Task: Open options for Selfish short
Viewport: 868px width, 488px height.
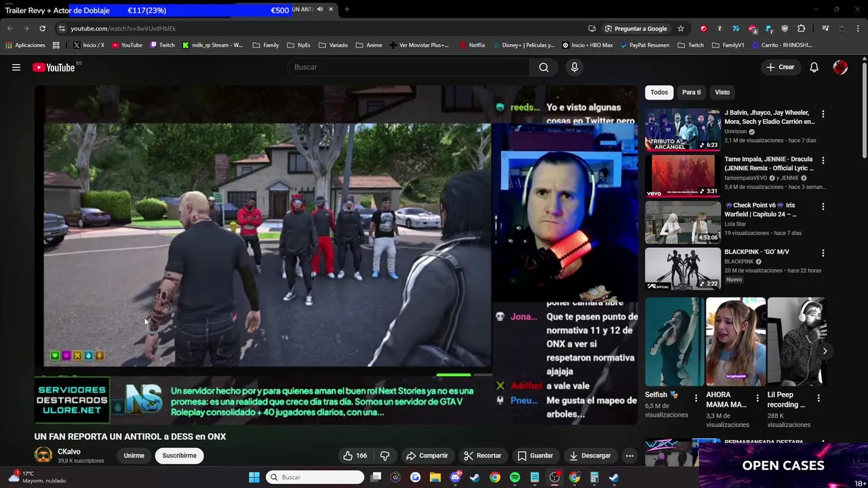Action: click(696, 398)
